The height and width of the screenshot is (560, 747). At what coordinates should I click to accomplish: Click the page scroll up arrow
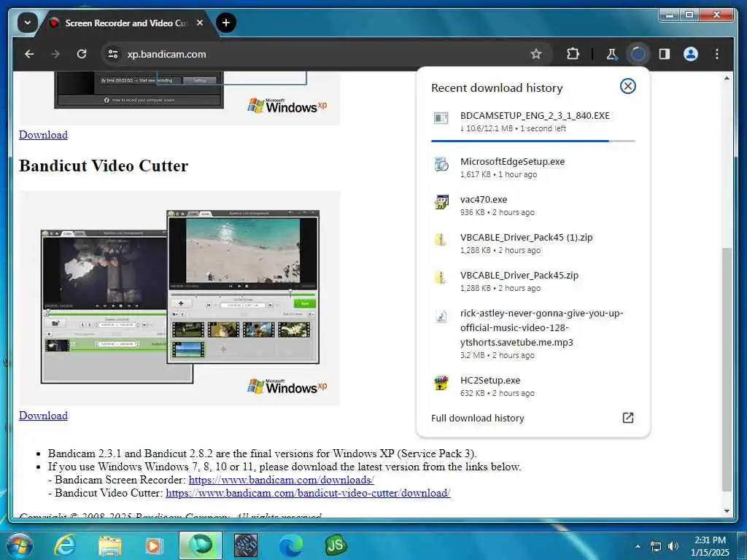click(727, 78)
